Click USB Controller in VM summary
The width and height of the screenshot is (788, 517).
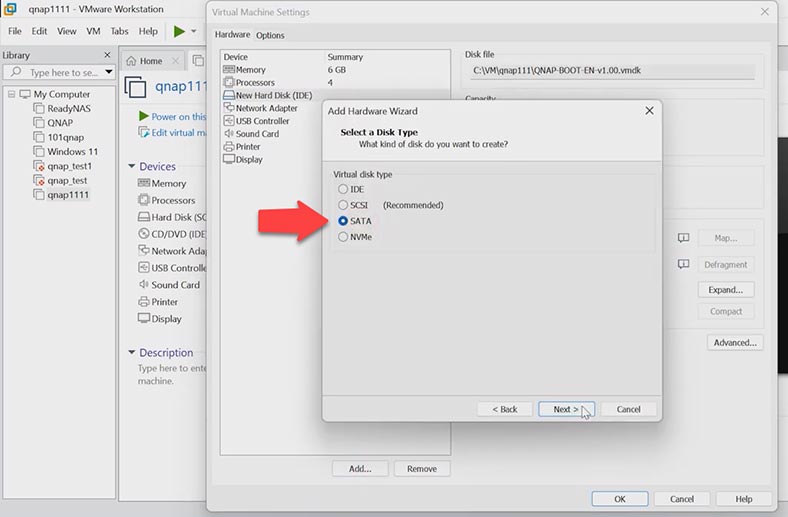point(172,268)
